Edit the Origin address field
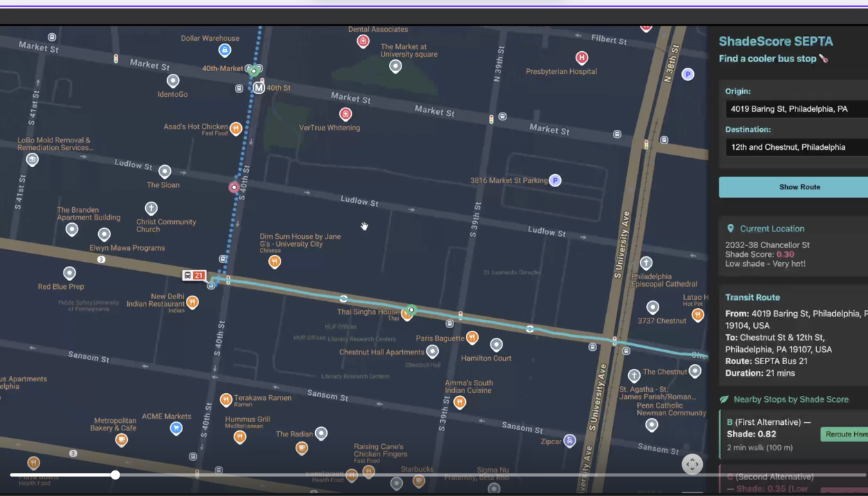 pos(796,109)
